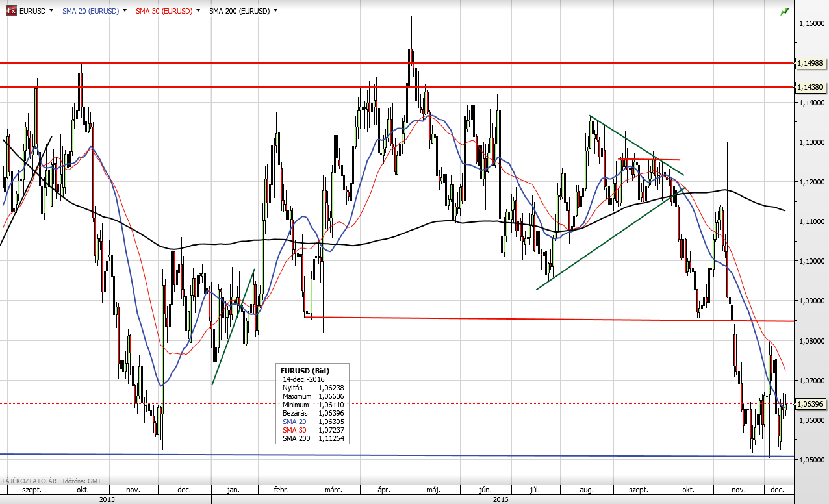Click the 1,10000 price axis label
The width and height of the screenshot is (829, 504).
pyautogui.click(x=812, y=261)
